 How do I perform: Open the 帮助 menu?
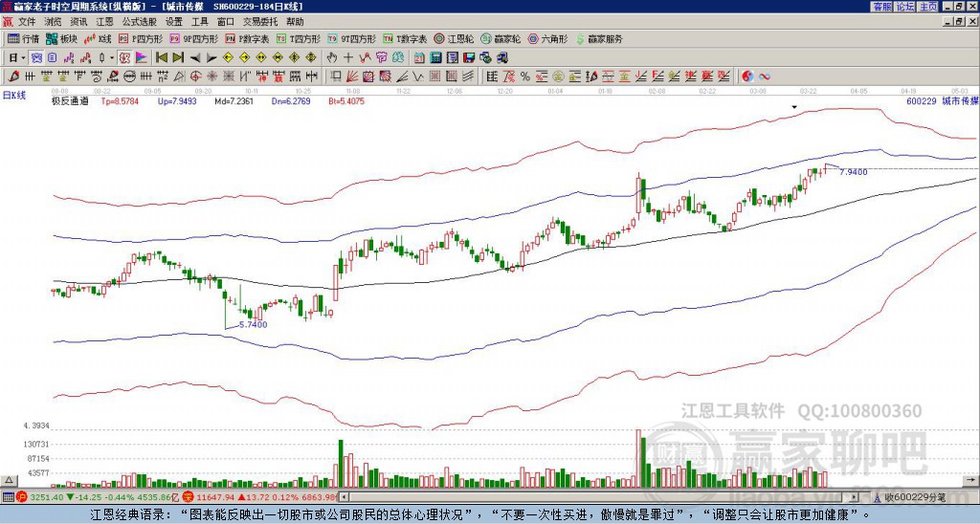295,22
